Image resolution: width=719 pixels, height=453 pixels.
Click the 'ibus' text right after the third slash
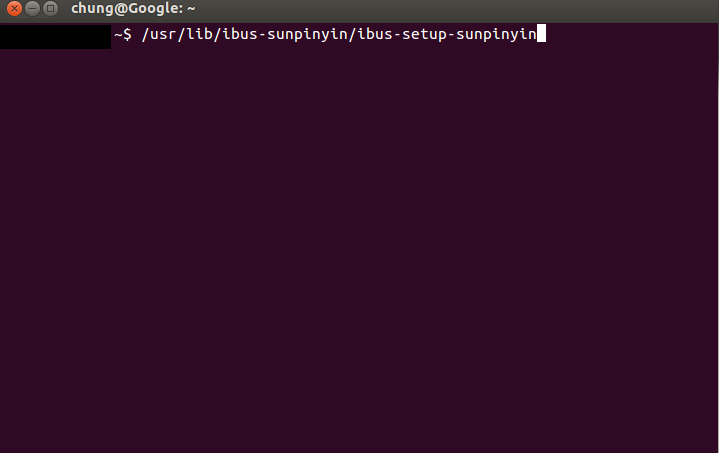pos(240,34)
